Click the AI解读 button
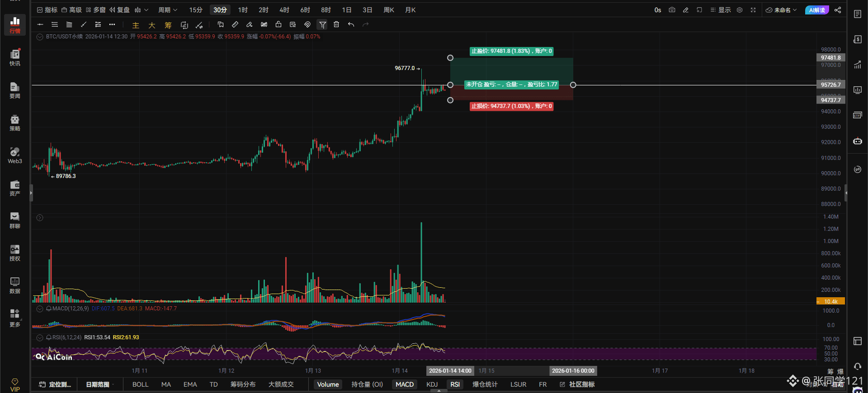868x393 pixels. [x=817, y=10]
